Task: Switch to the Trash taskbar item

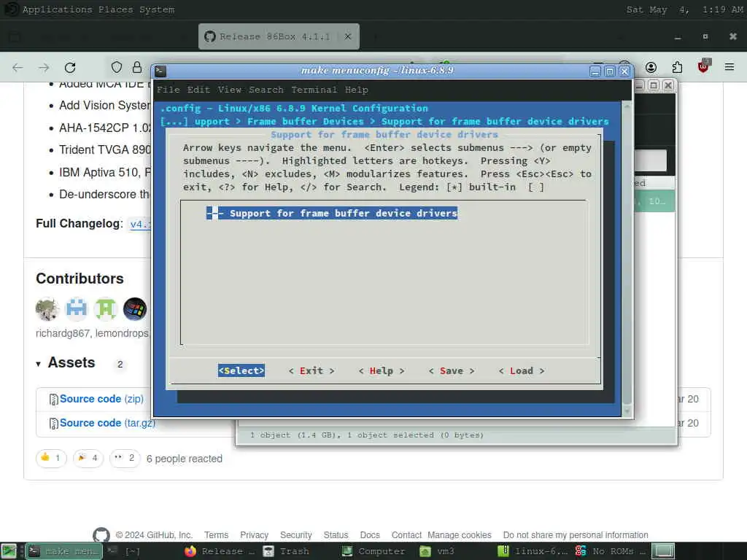Action: (287, 551)
